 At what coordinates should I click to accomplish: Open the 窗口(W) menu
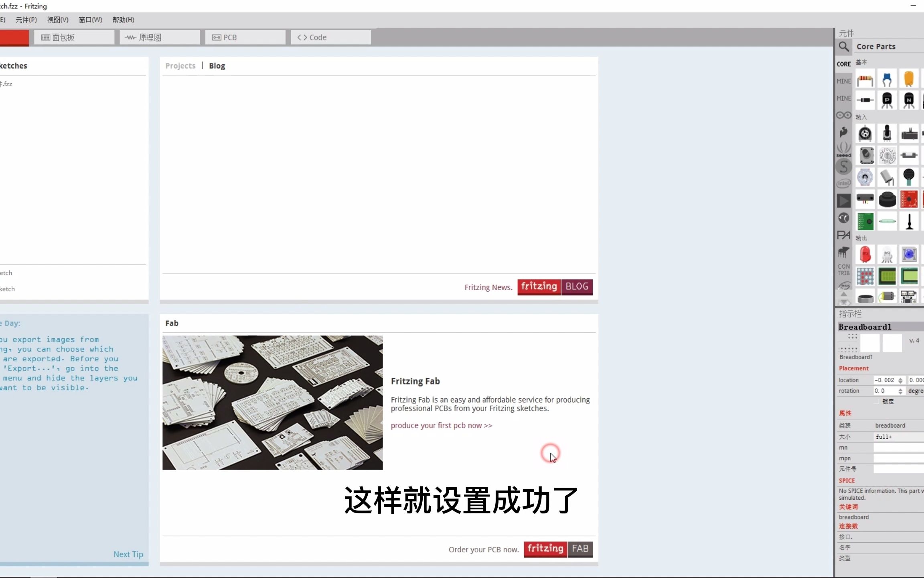pyautogui.click(x=90, y=20)
